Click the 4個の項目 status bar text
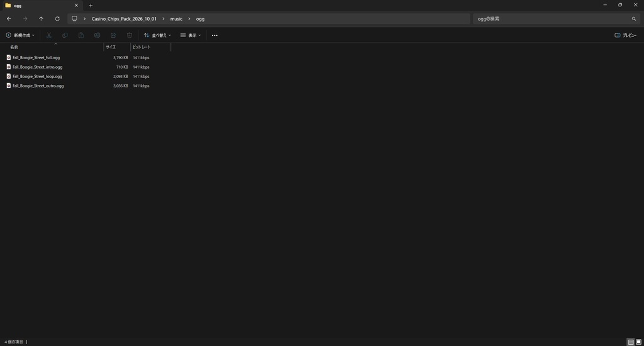 coord(14,342)
